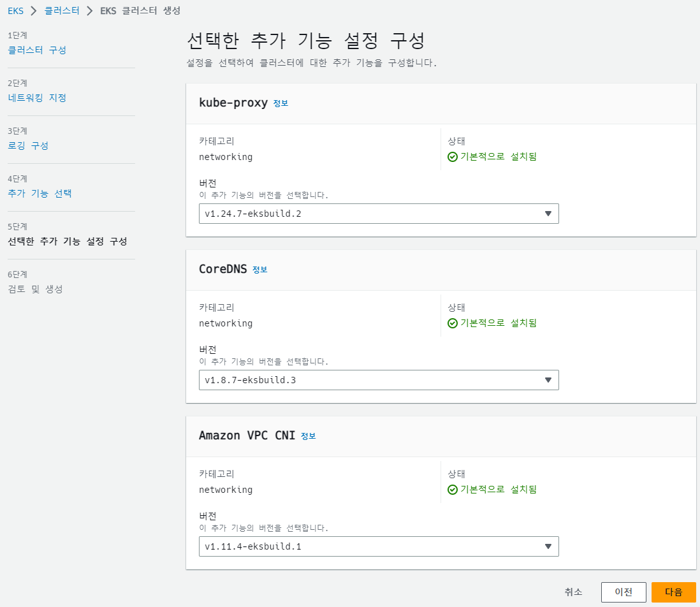
Task: Open the CoreDNS 정보 link
Action: click(260, 270)
